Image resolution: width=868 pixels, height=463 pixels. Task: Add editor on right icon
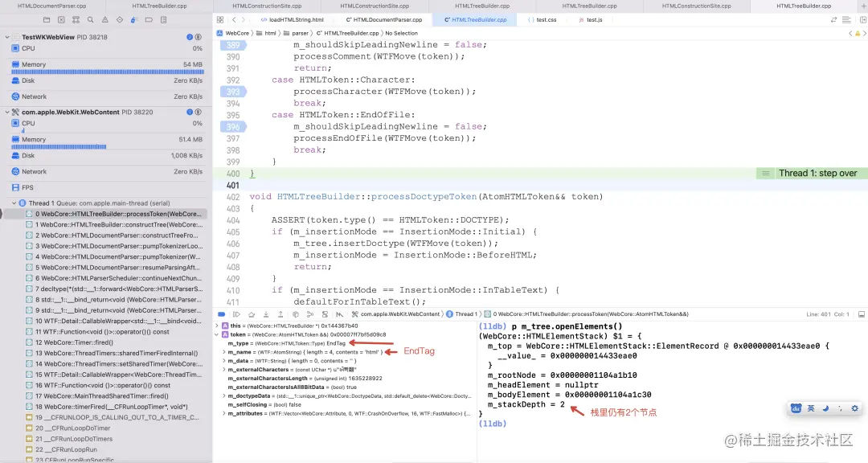(x=862, y=19)
